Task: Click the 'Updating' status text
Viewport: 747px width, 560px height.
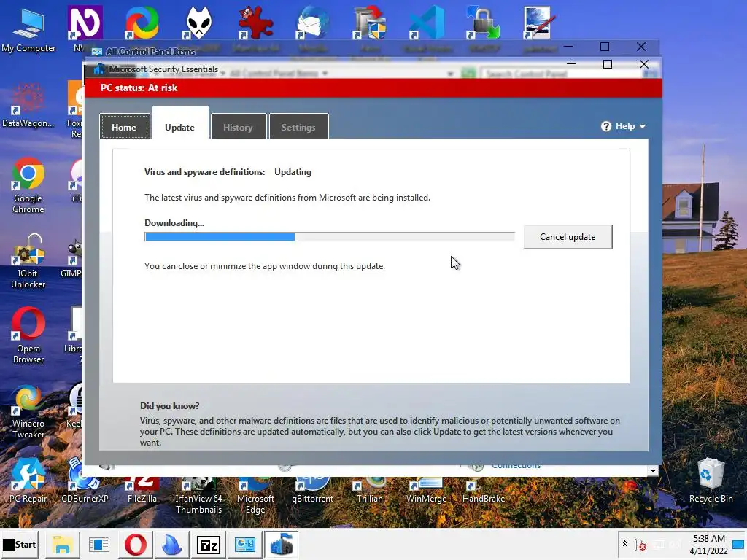Action: coord(293,172)
